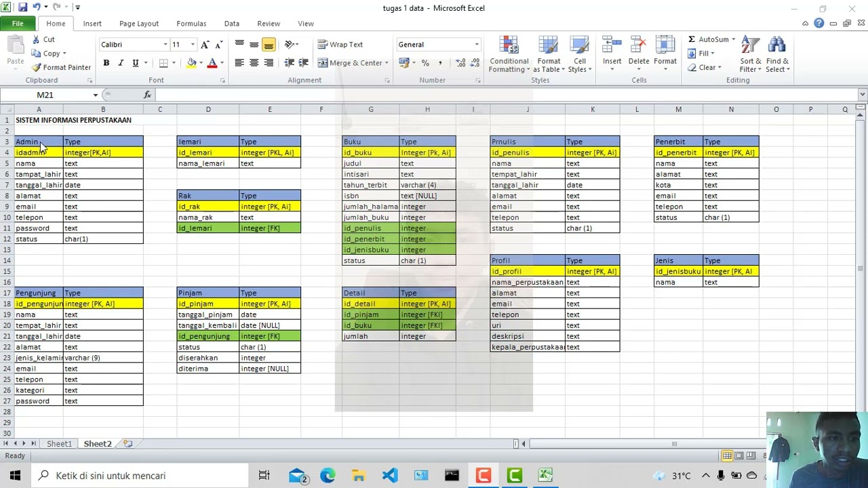
Task: Increase font size with grow font icon
Action: 205,45
